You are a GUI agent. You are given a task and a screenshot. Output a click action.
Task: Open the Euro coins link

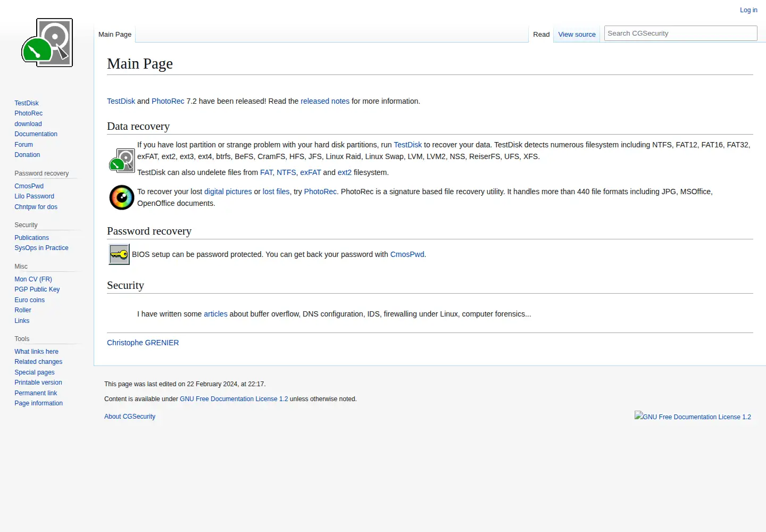point(30,300)
